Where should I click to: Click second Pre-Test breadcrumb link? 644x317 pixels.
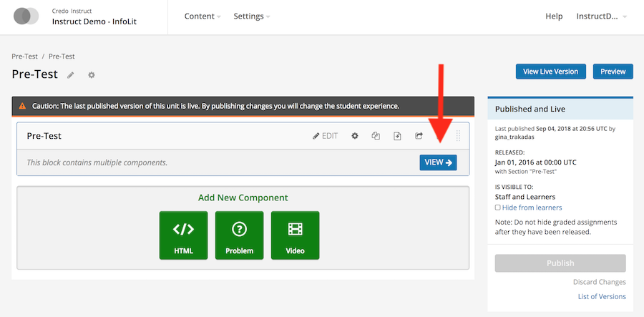62,57
